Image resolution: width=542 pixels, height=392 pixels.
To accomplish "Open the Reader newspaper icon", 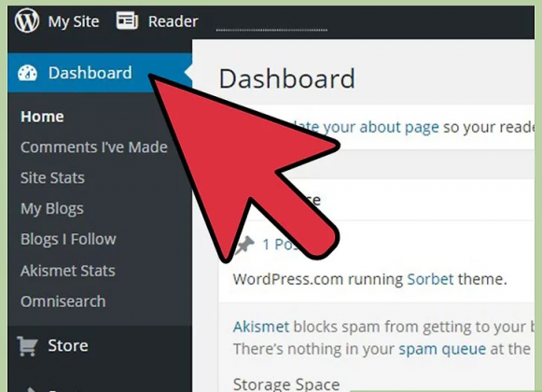I will (x=127, y=21).
